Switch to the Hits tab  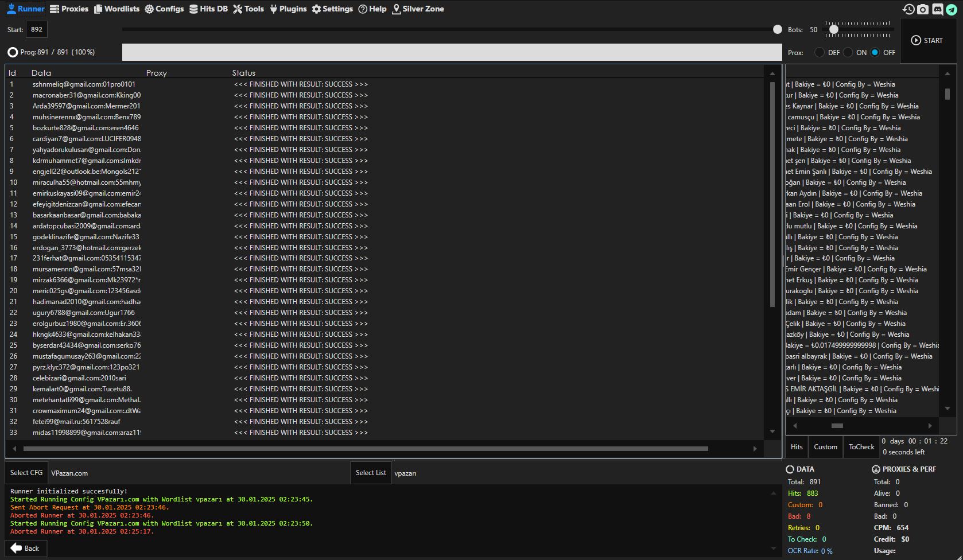[797, 447]
